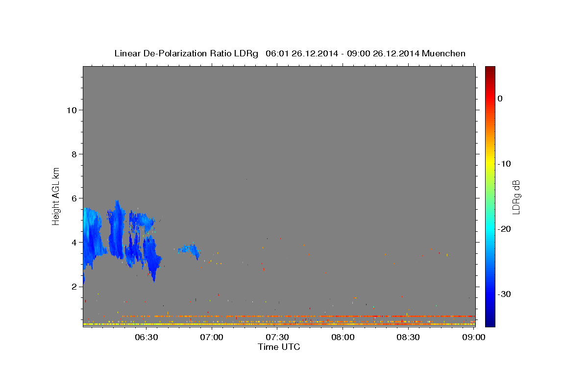Screen dimensions: 588x392
Task: Click the colorbar value '-20'
Action: [x=505, y=229]
